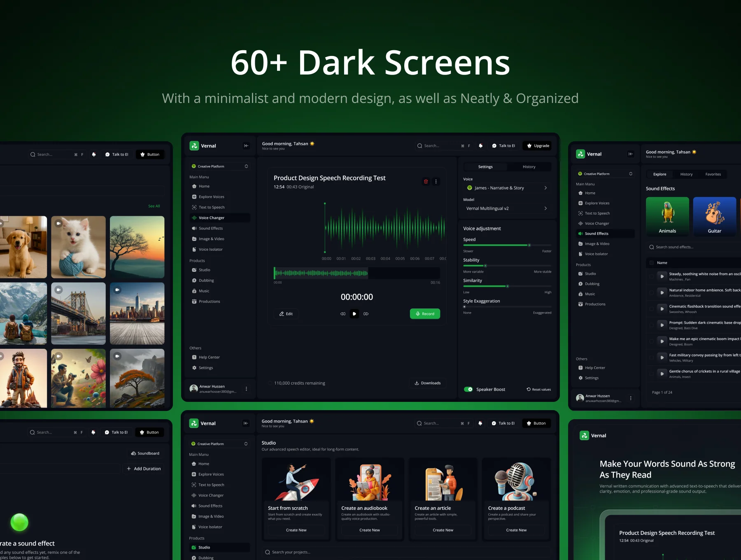
Task: Collapse sidebar in center Voice Changer window
Action: (x=246, y=146)
